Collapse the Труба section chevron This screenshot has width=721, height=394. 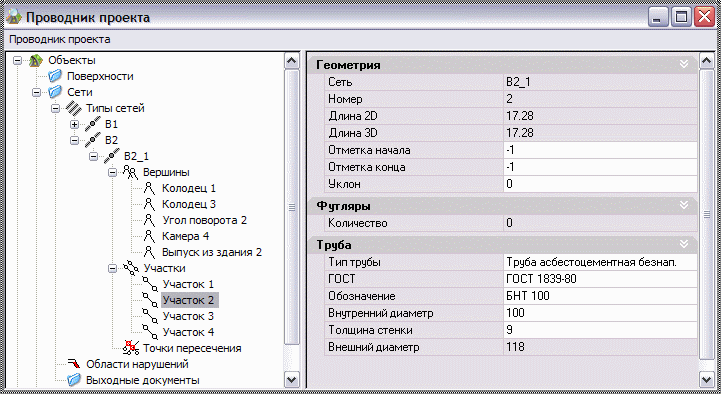click(684, 244)
